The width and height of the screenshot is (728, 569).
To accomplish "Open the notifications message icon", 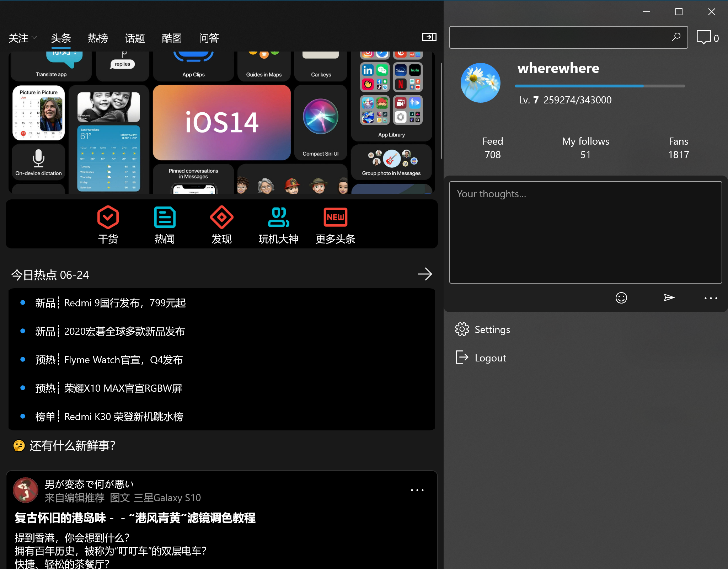I will click(703, 37).
